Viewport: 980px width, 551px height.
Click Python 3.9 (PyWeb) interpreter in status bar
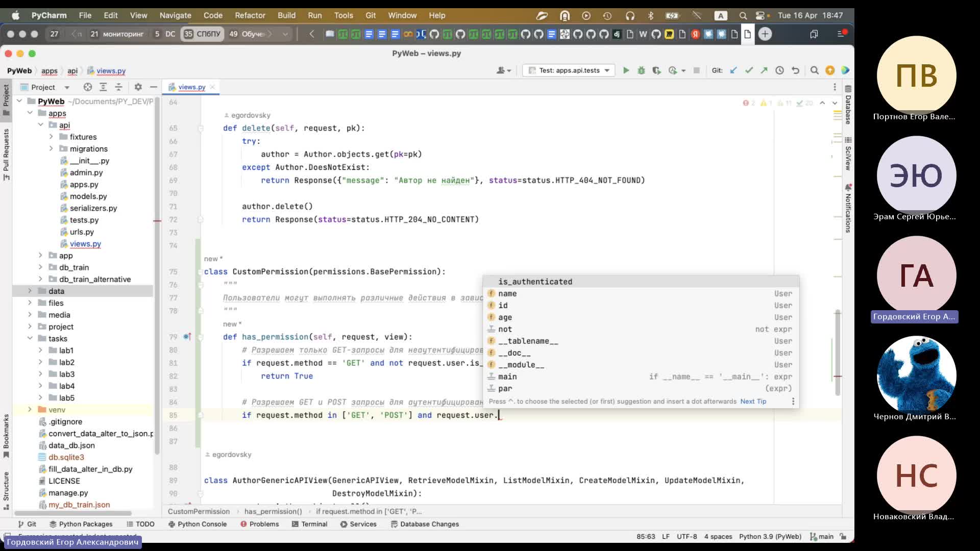coord(770,537)
